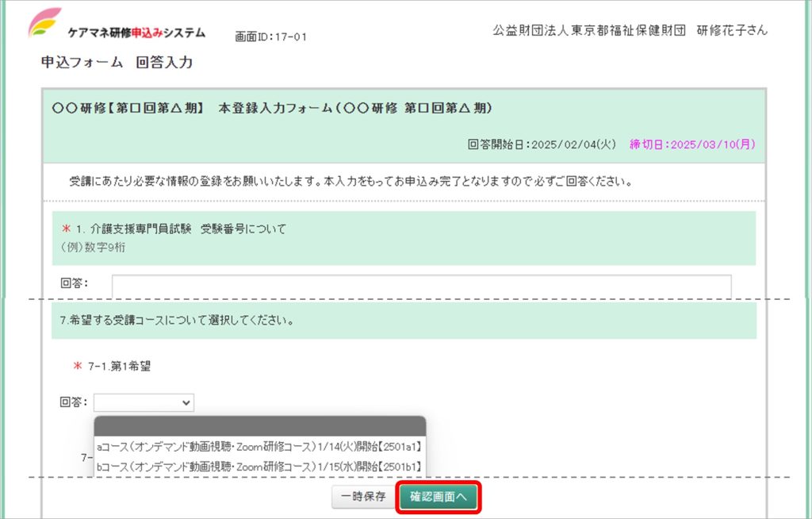Click the 画面ID:17-01 label
Screen dimensions: 812x519
270,37
